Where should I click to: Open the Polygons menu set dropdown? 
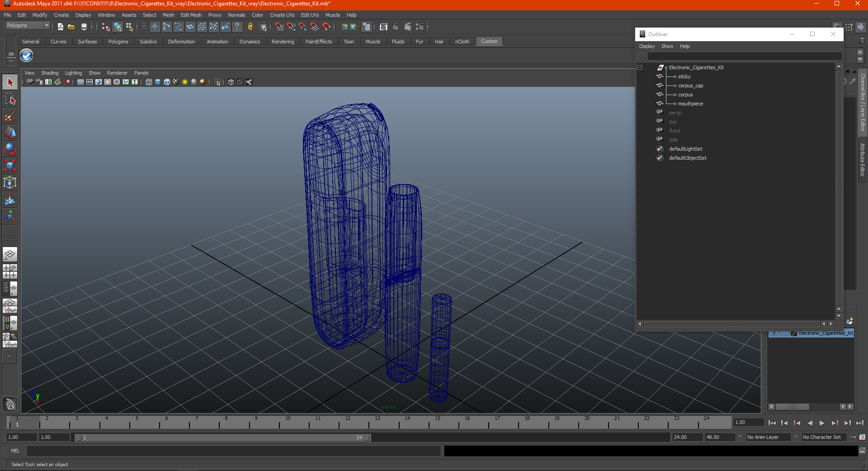[x=27, y=26]
